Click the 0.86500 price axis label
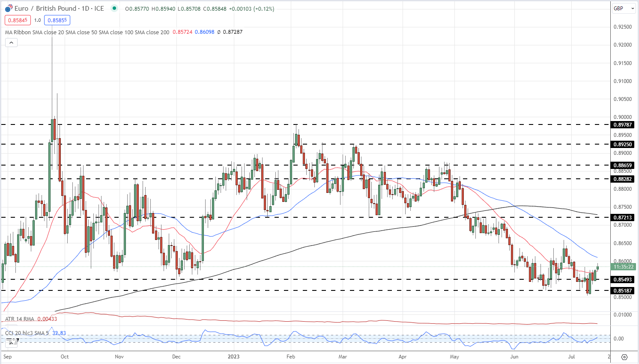The image size is (639, 364). coord(623,243)
